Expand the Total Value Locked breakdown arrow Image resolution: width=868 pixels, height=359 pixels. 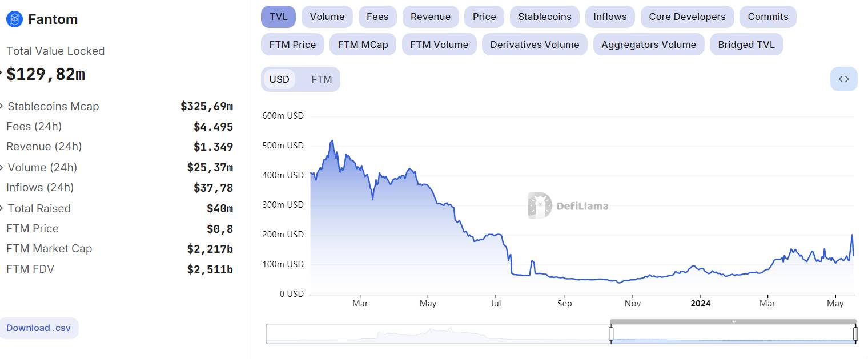2,74
